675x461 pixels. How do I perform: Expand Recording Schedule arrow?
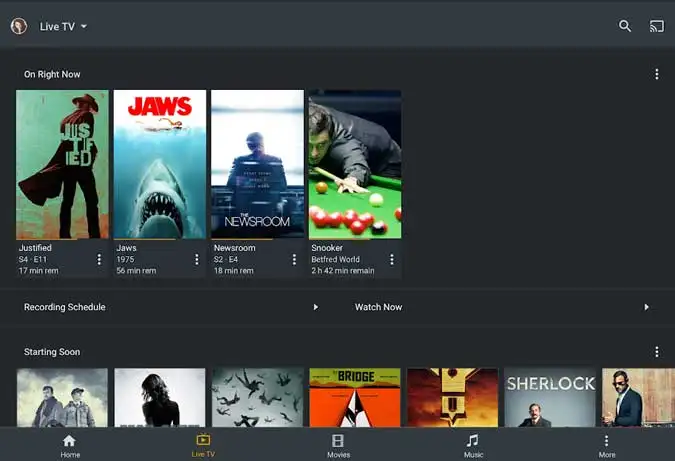[x=316, y=307]
